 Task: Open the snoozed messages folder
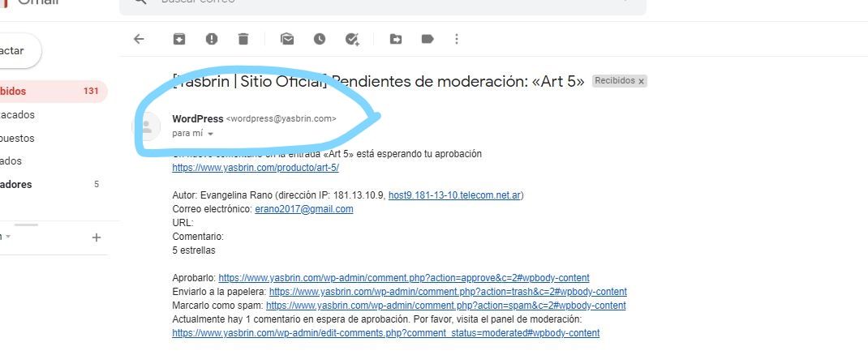tap(16, 139)
